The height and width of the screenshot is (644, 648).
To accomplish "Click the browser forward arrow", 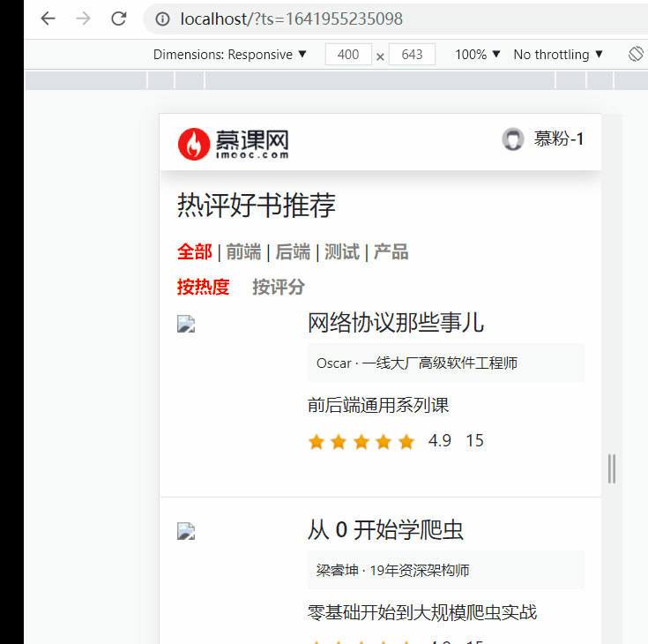I will pos(84,19).
